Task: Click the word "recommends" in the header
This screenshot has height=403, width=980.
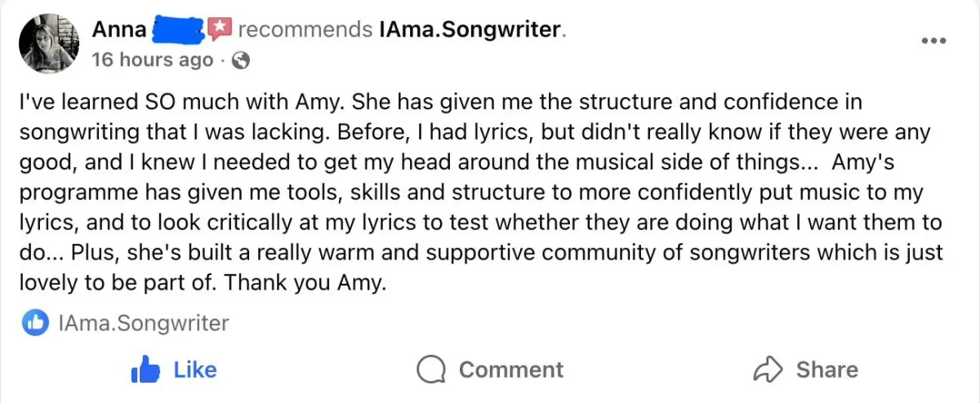Action: (x=305, y=30)
